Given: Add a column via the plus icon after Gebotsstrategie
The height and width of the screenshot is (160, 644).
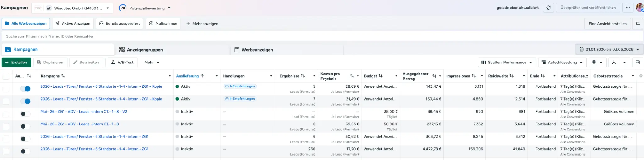Looking at the screenshot, I should tap(641, 76).
